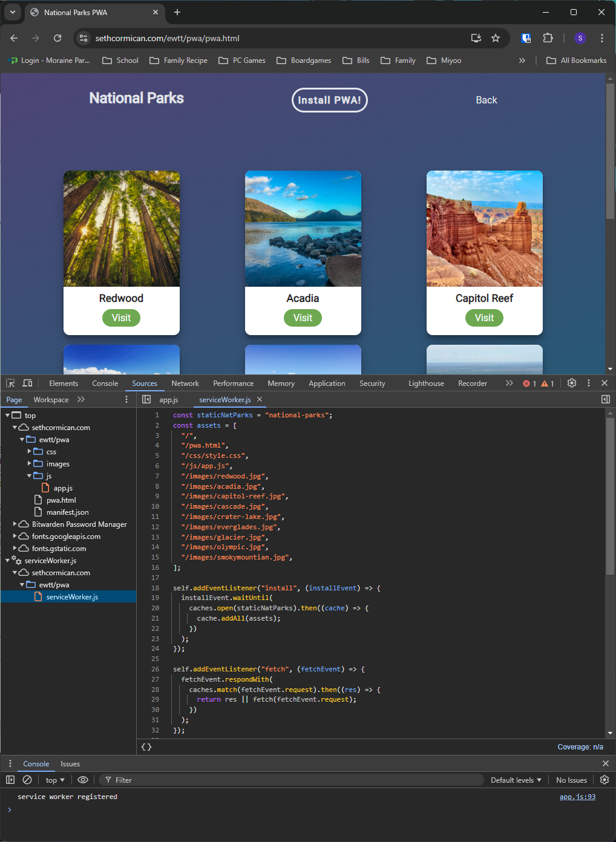Open the top context dropdown in console

click(x=55, y=780)
